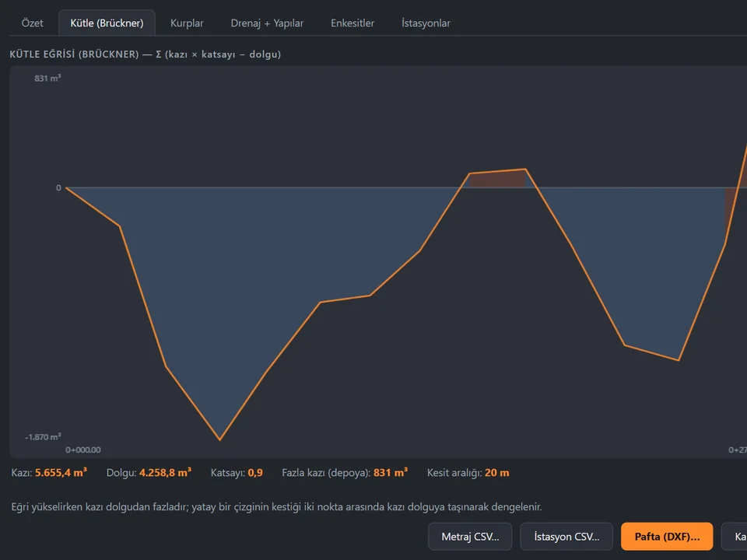The image size is (747, 560).
Task: Click the orange Pafta (DXF)... button
Action: click(667, 537)
